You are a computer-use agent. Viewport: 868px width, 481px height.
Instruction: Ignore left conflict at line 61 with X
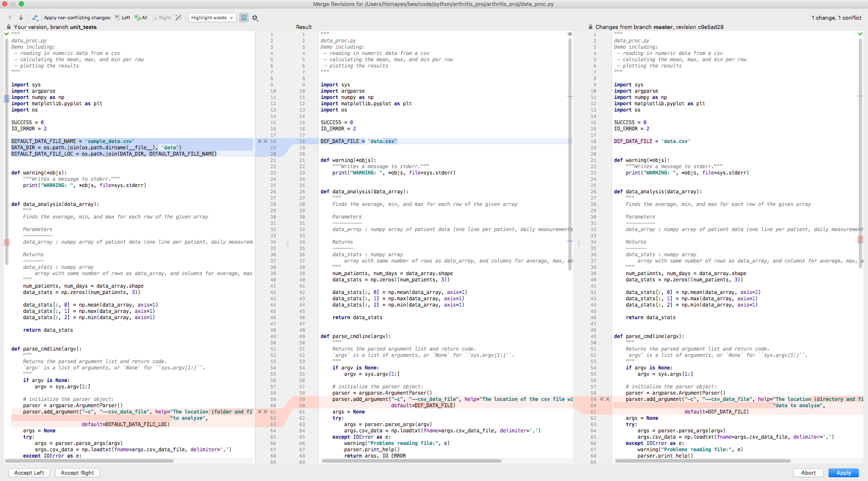259,412
